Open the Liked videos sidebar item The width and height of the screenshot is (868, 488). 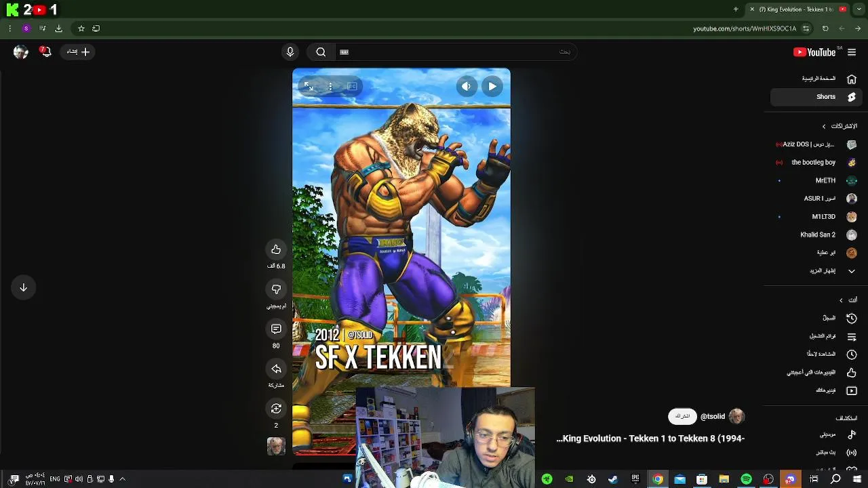pyautogui.click(x=816, y=372)
